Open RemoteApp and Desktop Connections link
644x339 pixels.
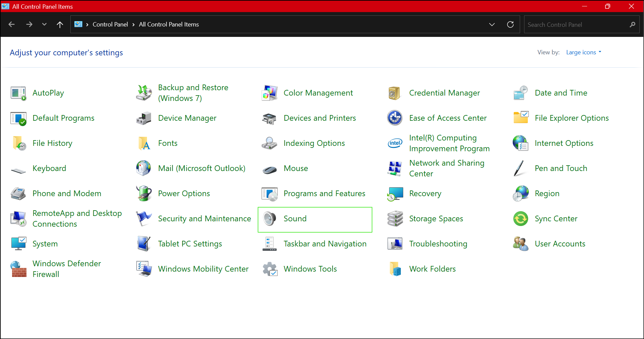point(77,219)
